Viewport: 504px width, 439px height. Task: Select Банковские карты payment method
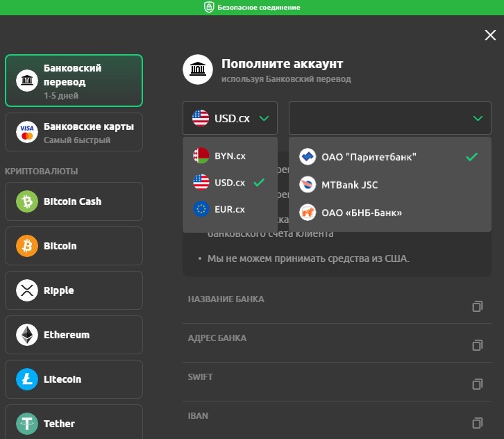pyautogui.click(x=74, y=132)
